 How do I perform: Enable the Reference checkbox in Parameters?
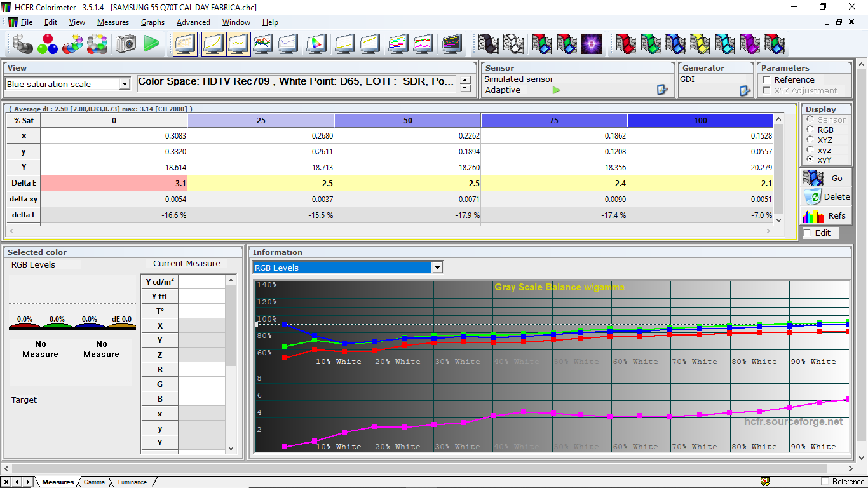point(767,80)
